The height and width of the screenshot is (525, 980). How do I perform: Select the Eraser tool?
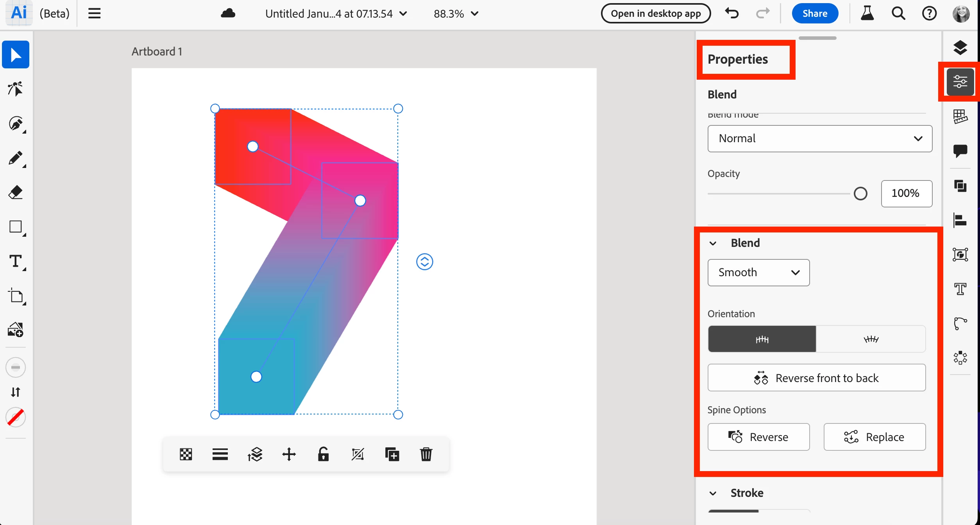[16, 192]
